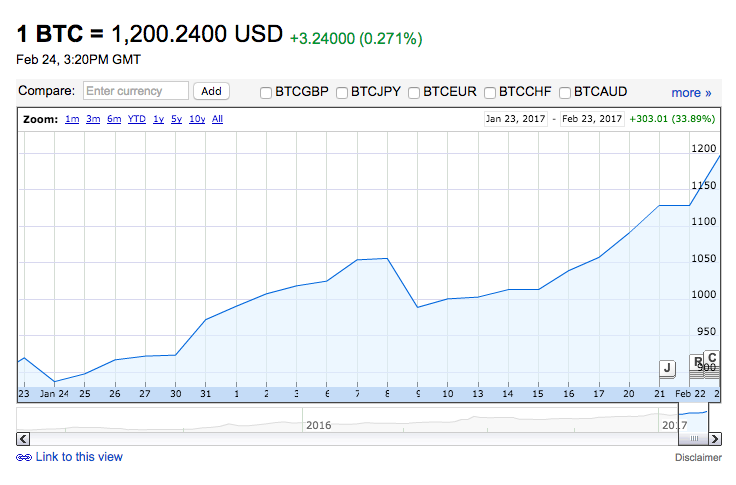This screenshot has height=485, width=736.
Task: Click the C news flag marker
Action: (x=712, y=357)
